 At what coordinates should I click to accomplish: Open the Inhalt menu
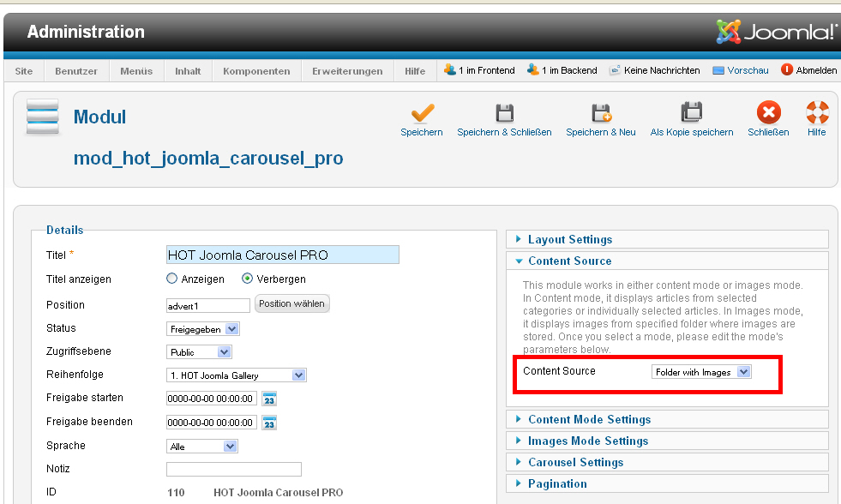pyautogui.click(x=188, y=71)
